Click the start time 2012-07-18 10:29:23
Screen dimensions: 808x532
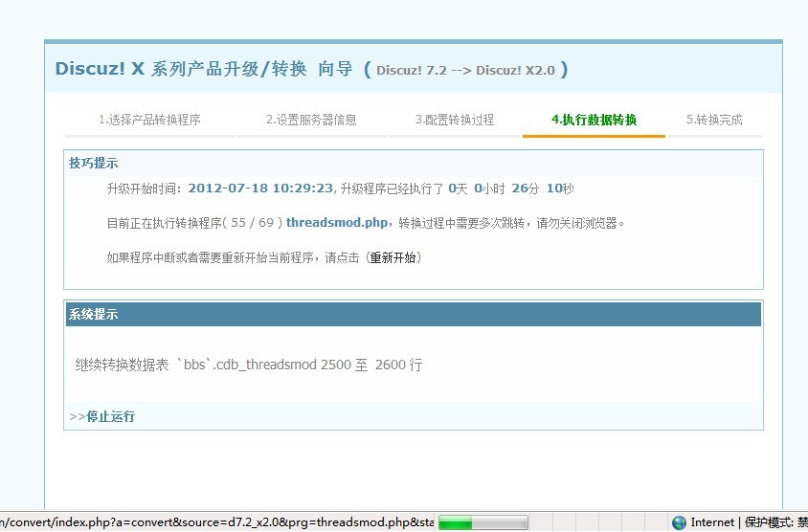coord(260,188)
